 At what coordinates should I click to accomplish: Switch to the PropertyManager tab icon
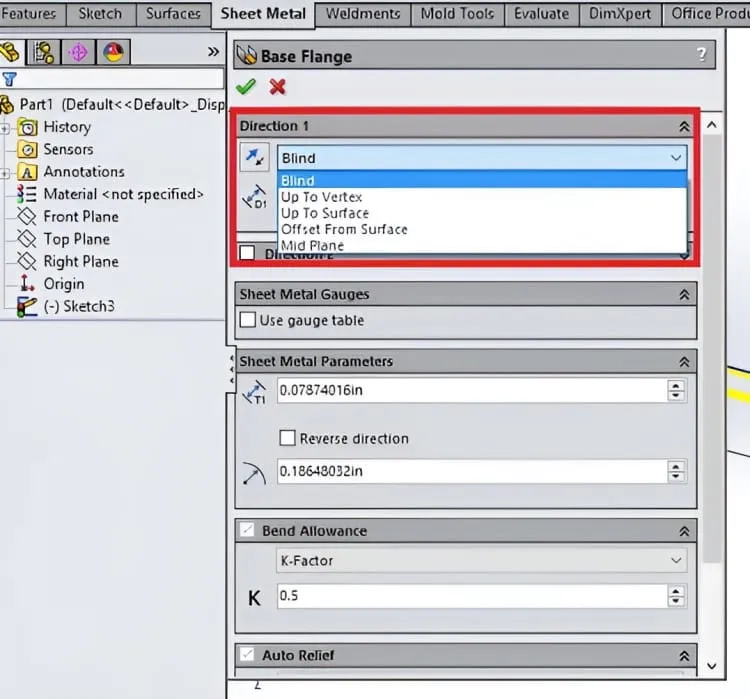click(x=44, y=52)
